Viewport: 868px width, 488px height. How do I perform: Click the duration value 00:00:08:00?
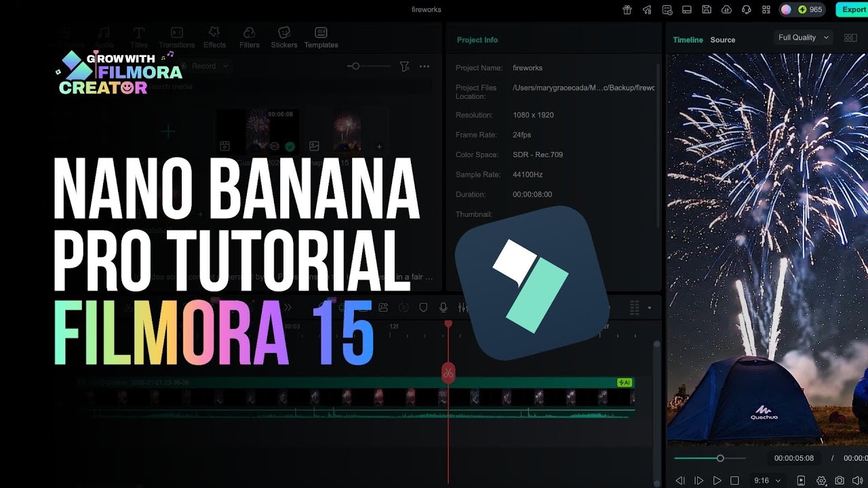click(x=532, y=194)
